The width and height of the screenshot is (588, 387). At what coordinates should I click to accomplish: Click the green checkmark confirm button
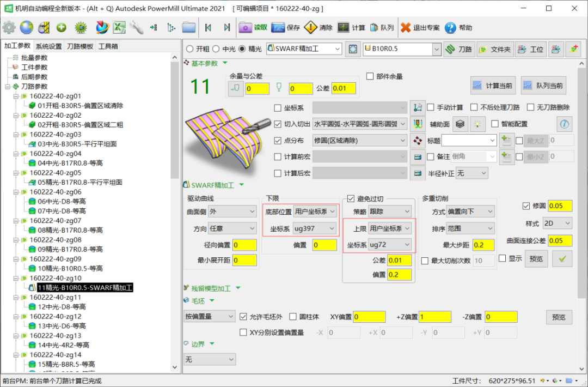tap(562, 259)
